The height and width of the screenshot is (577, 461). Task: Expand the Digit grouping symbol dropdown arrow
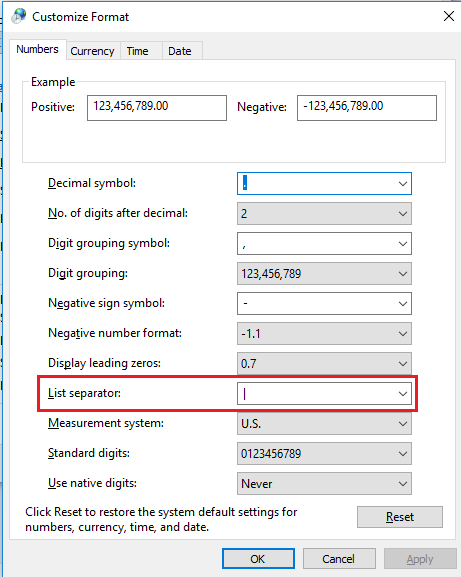click(403, 244)
